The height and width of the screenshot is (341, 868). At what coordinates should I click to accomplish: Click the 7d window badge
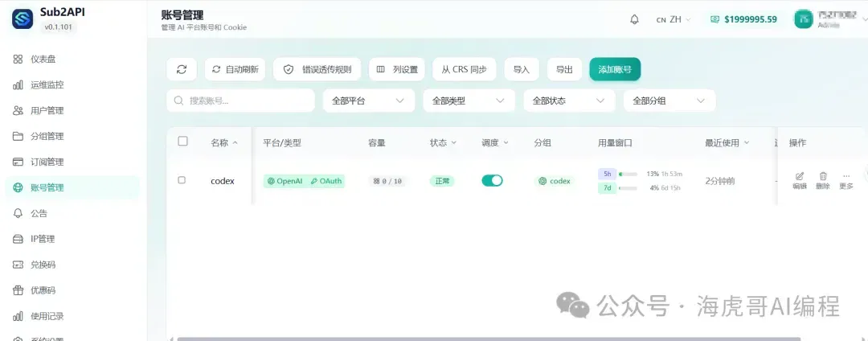point(608,188)
